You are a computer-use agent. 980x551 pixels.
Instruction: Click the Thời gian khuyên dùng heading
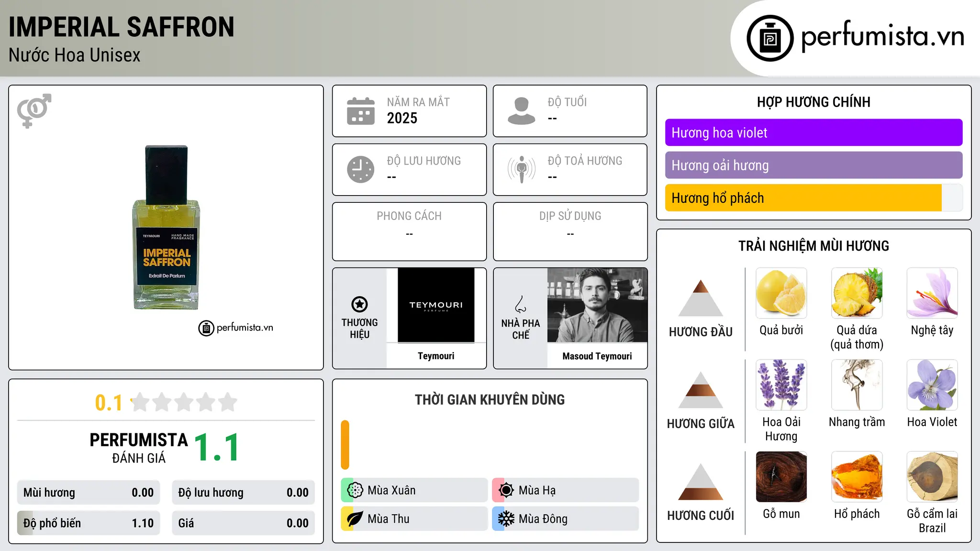[490, 400]
